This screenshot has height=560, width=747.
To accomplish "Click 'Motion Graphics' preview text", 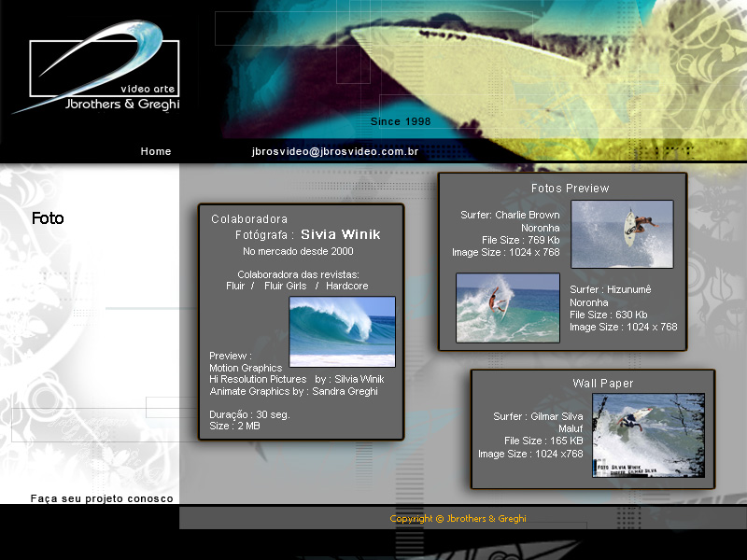I will (246, 368).
